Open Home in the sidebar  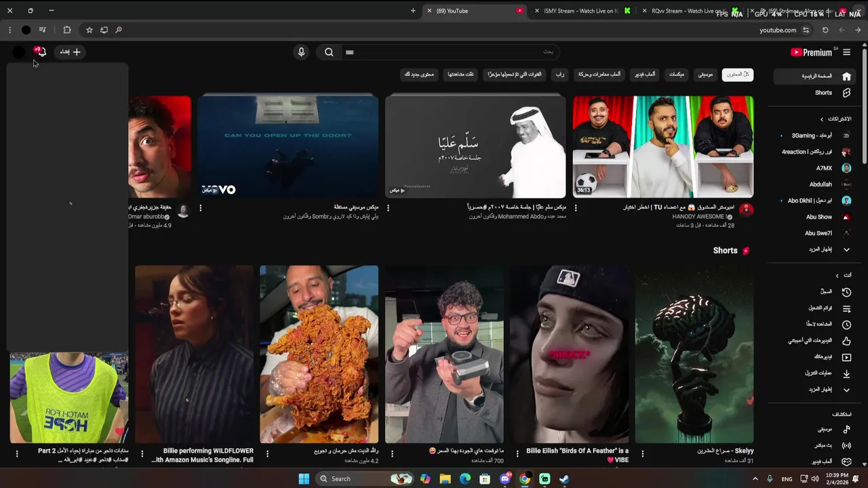click(x=813, y=76)
